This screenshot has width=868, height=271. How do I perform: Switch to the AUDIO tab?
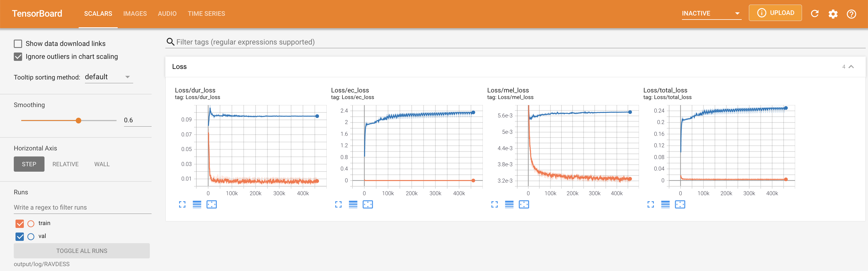[167, 14]
